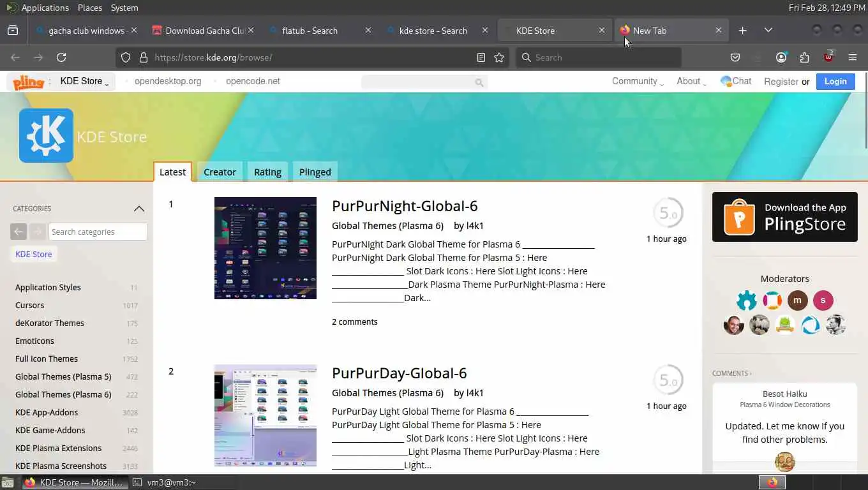Viewport: 868px width, 490px height.
Task: Open '2 comments' under PurPurNight-Global-6
Action: tap(355, 322)
